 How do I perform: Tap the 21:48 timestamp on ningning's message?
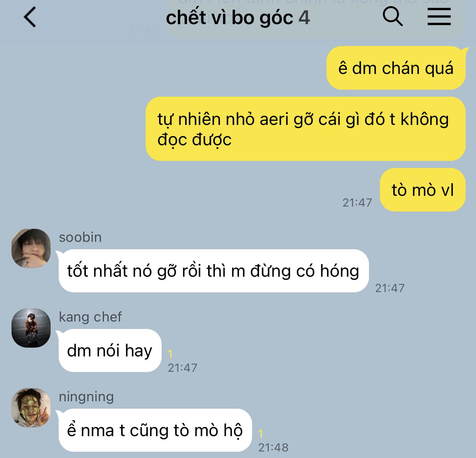pos(273,447)
